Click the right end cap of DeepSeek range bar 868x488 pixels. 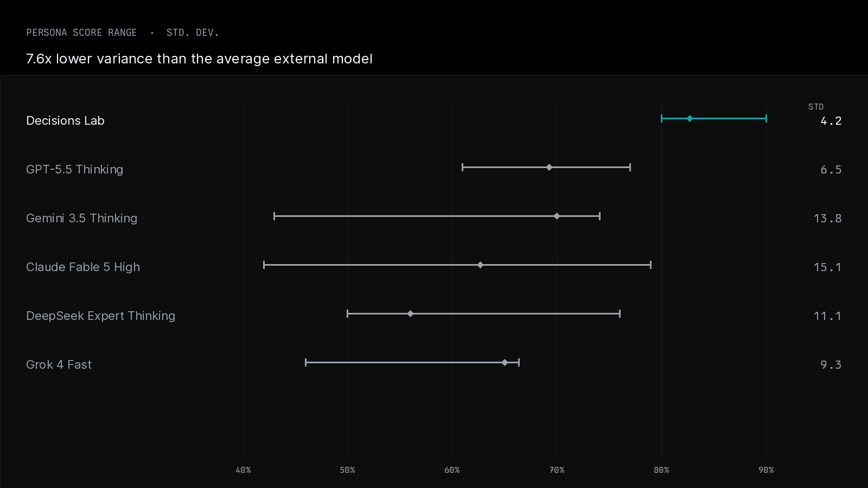(x=620, y=313)
